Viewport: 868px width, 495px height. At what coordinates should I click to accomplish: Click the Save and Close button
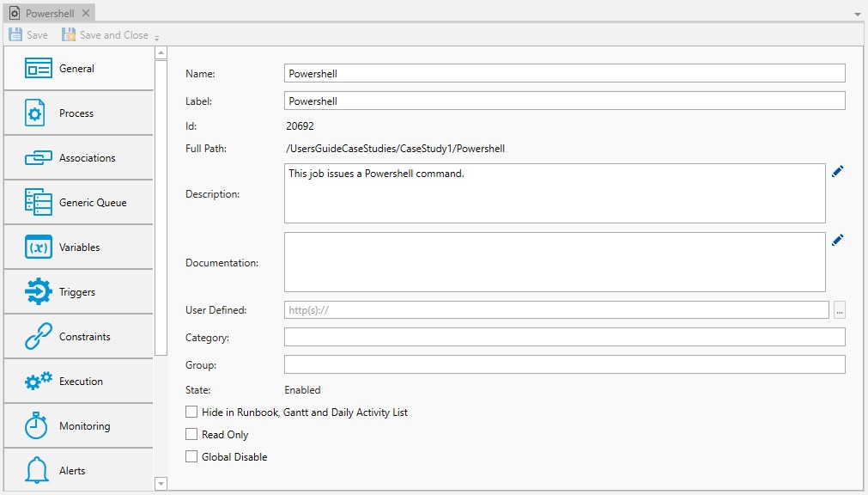105,35
